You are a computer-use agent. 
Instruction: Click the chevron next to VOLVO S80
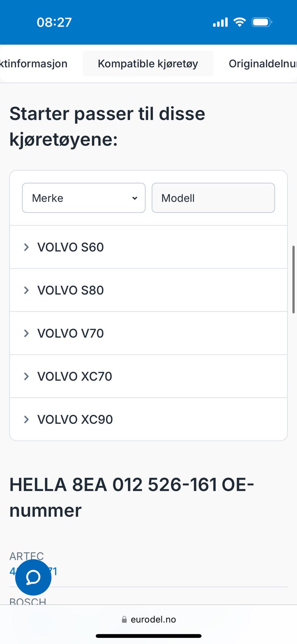pyautogui.click(x=27, y=290)
